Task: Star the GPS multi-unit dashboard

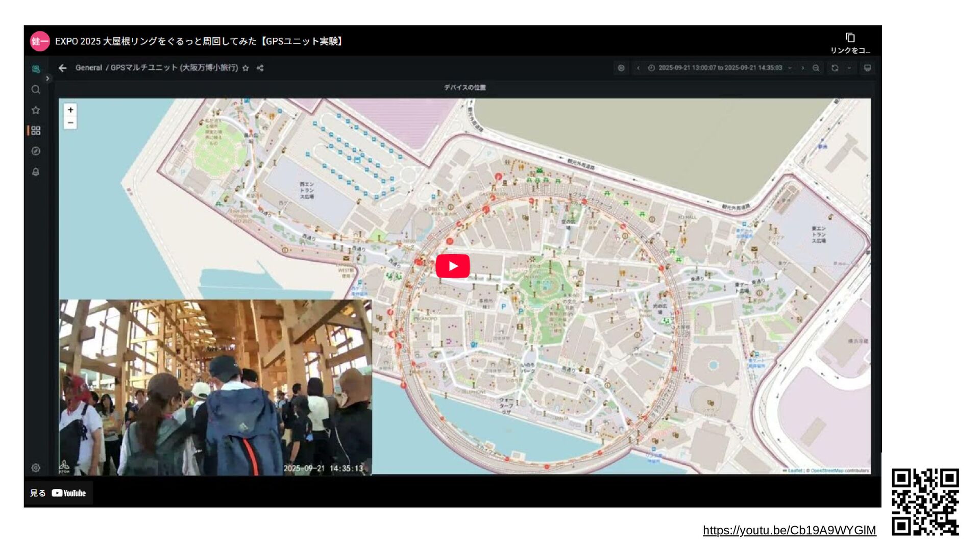Action: tap(246, 68)
